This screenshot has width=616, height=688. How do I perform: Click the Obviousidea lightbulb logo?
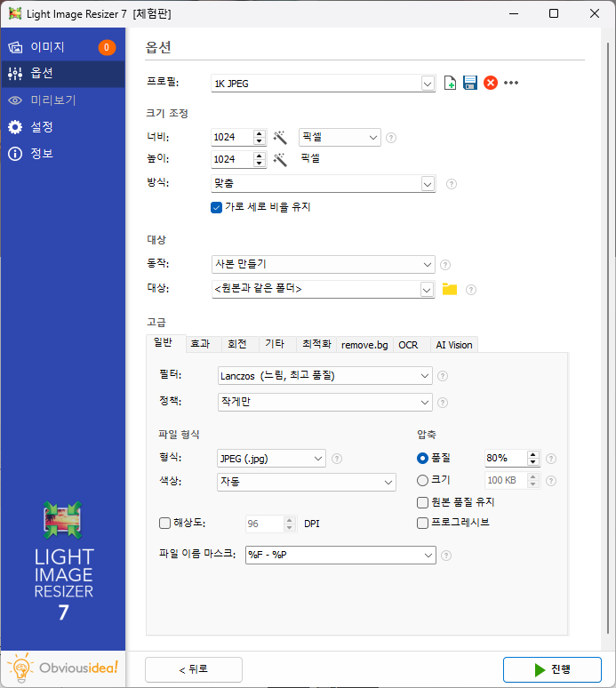tap(20, 668)
